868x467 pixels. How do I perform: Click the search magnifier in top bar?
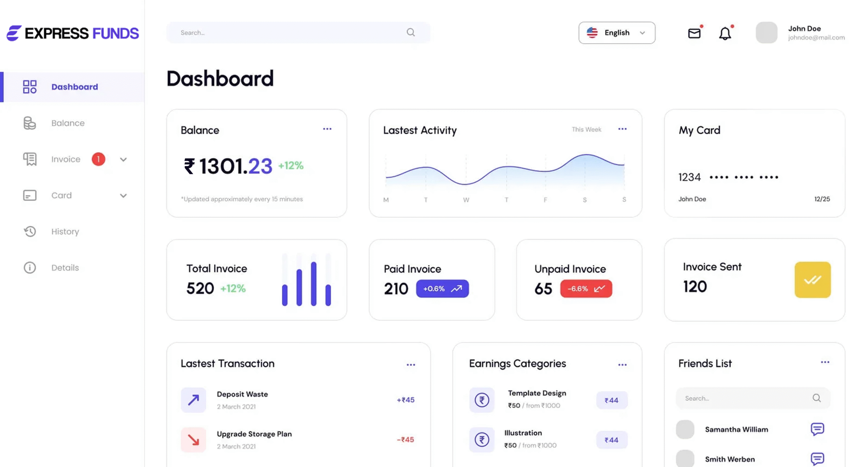(x=411, y=32)
